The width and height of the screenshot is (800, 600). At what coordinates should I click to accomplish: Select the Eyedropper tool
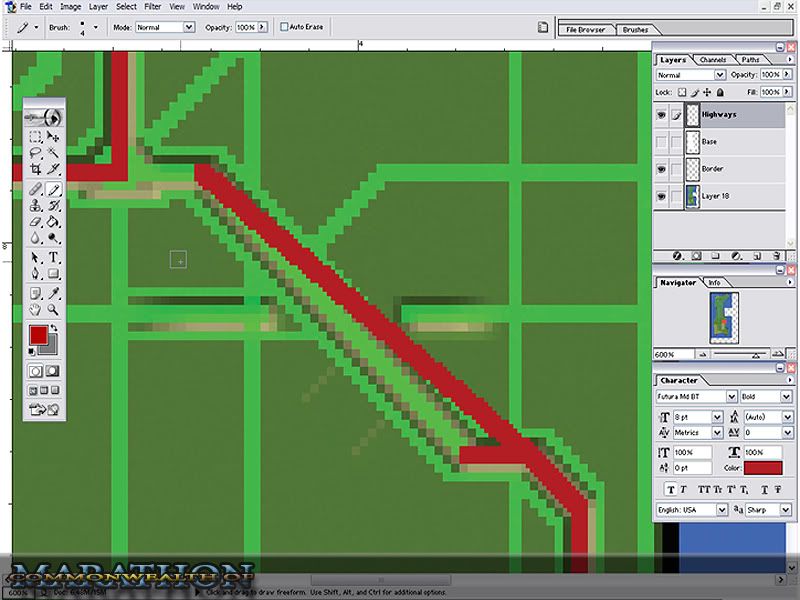click(x=54, y=292)
